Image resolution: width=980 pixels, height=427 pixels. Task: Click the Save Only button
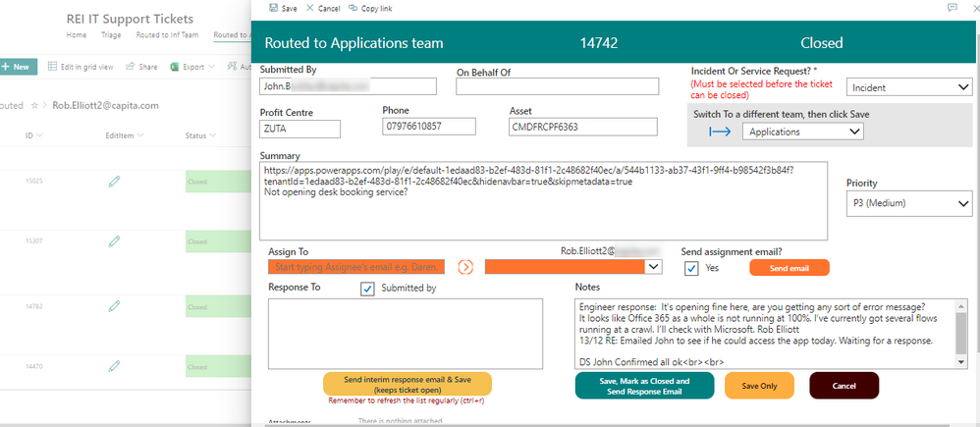(759, 386)
